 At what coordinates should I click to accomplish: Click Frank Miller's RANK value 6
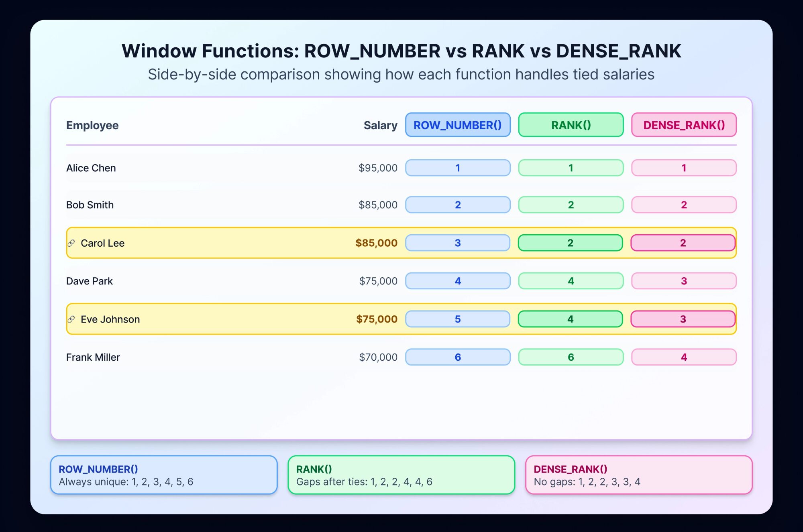(571, 357)
